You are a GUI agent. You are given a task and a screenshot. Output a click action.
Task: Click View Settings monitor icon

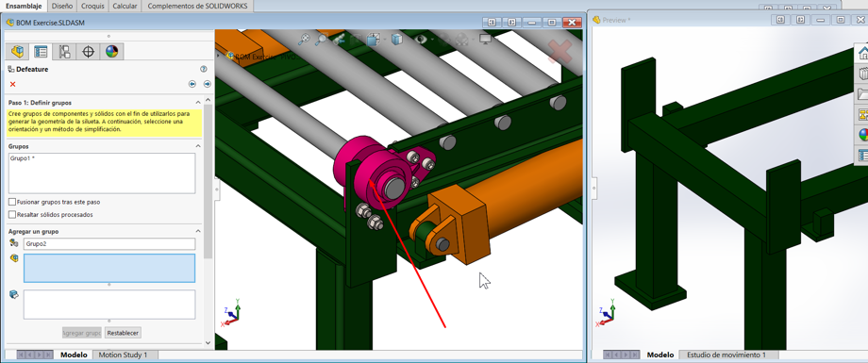pyautogui.click(x=486, y=40)
